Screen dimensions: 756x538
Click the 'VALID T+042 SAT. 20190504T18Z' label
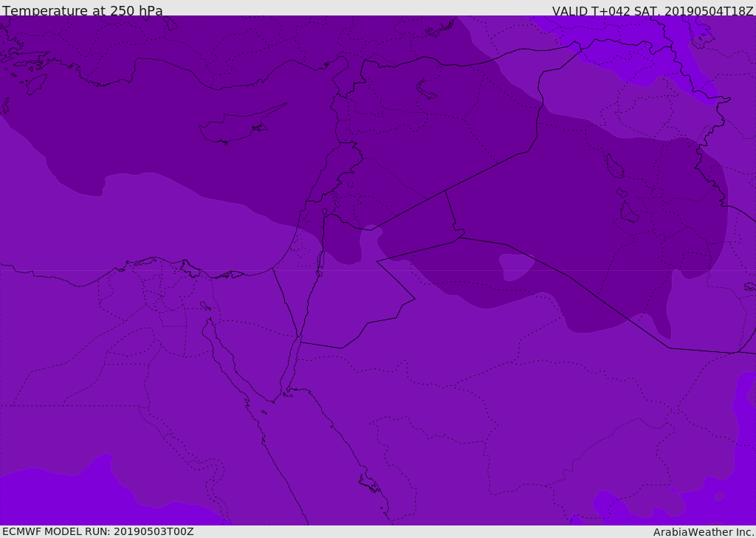[x=653, y=11]
